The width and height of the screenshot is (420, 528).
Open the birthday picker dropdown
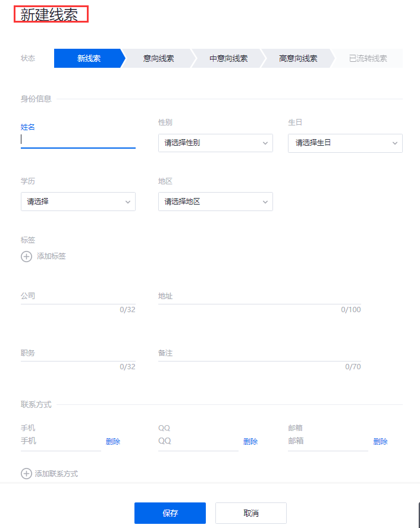(x=345, y=143)
